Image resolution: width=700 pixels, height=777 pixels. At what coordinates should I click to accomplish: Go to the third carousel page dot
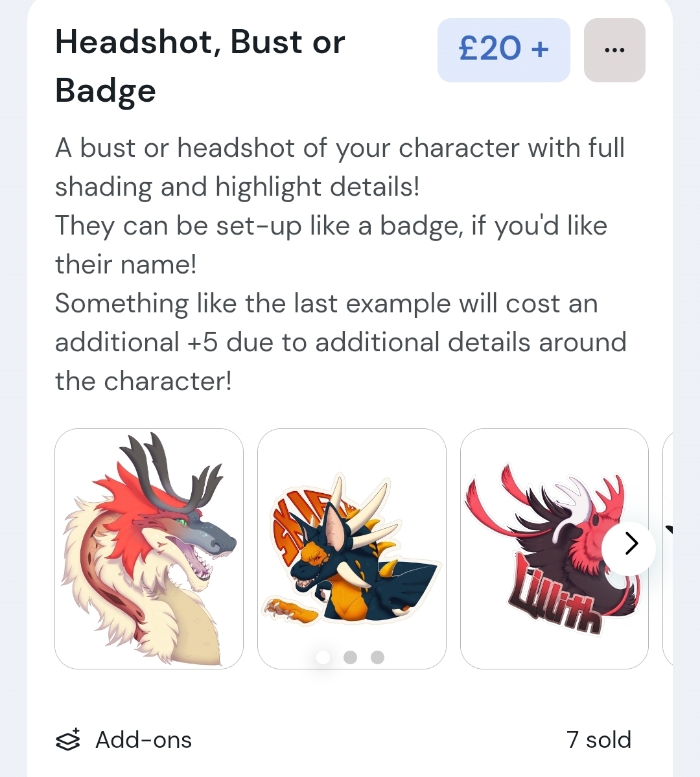377,658
